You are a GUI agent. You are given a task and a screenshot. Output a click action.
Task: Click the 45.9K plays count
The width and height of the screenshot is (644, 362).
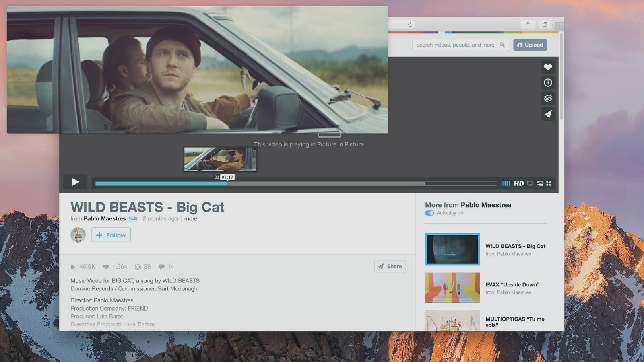coord(83,267)
